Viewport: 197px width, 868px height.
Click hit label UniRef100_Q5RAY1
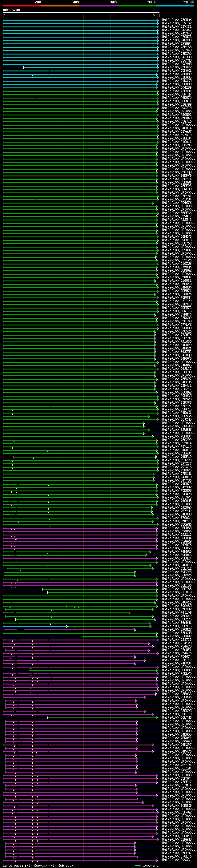pyautogui.click(x=176, y=737)
